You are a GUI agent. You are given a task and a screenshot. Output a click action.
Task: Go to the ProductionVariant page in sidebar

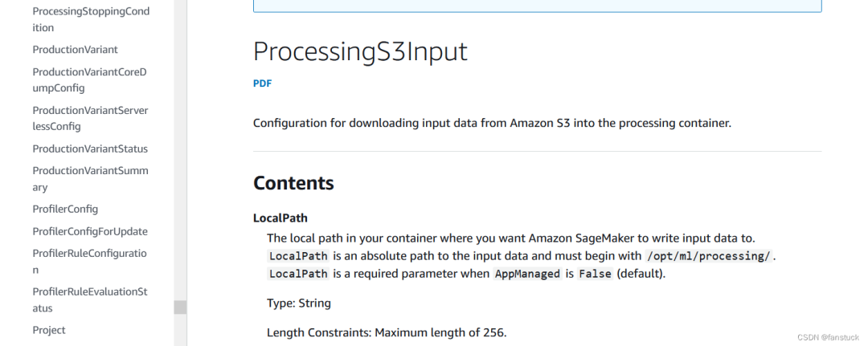[x=75, y=50]
